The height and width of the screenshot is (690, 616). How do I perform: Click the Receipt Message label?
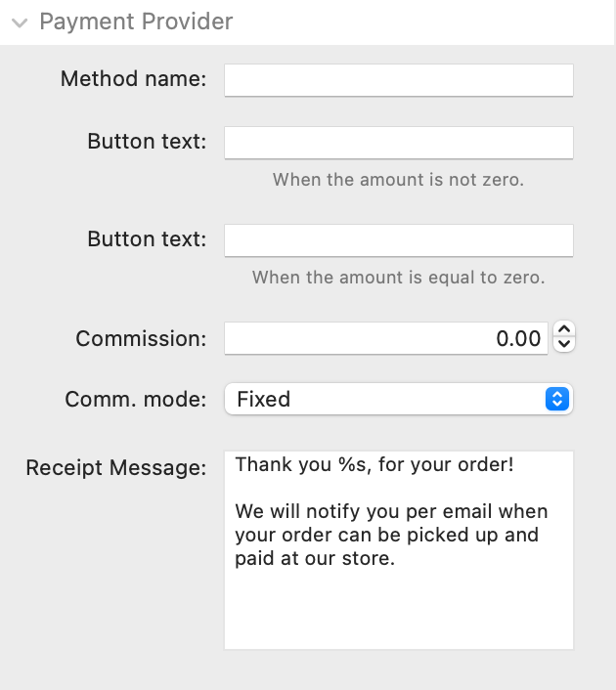(x=116, y=467)
